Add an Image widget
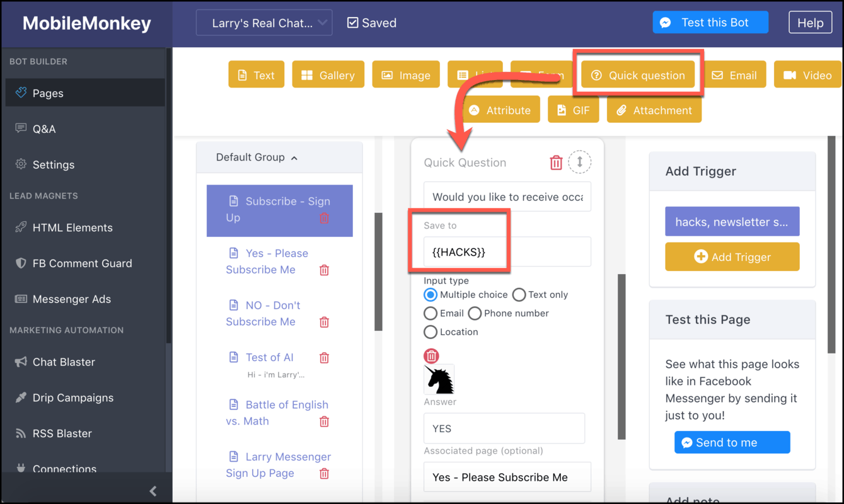Image resolution: width=844 pixels, height=504 pixels. tap(406, 75)
